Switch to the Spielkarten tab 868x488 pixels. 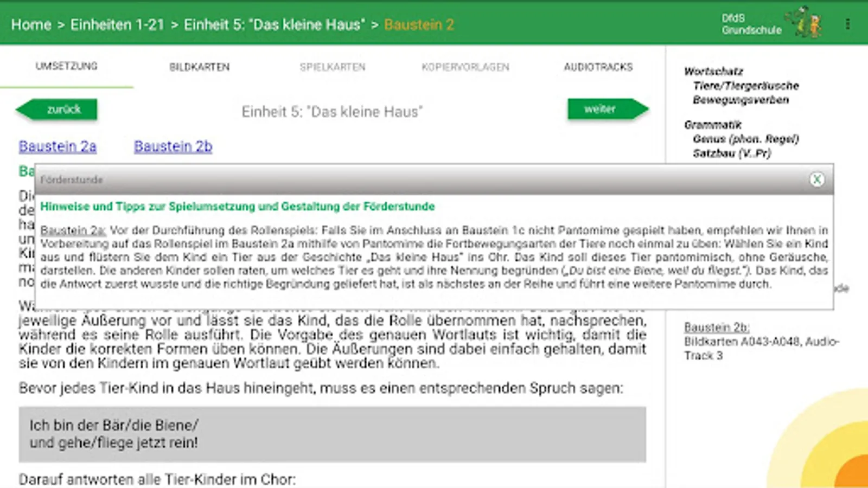coord(333,67)
